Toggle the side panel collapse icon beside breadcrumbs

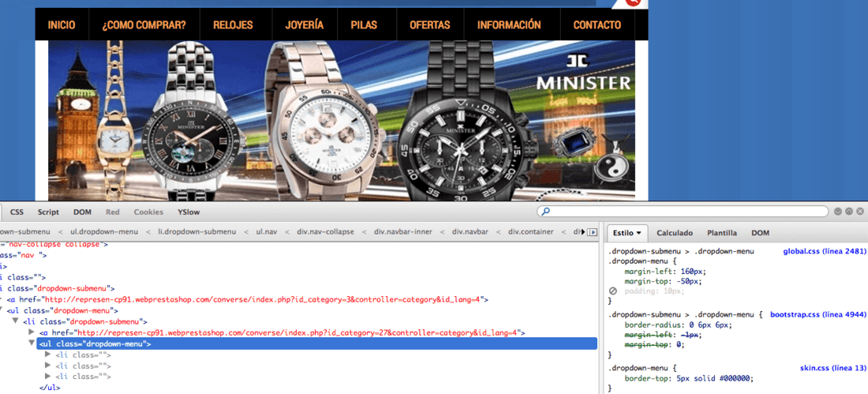(x=593, y=232)
